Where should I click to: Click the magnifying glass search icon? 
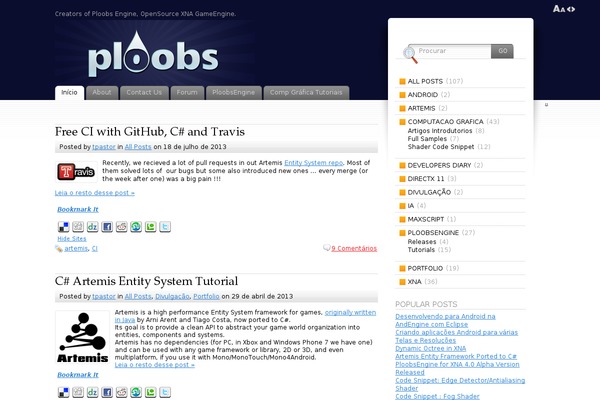[410, 55]
